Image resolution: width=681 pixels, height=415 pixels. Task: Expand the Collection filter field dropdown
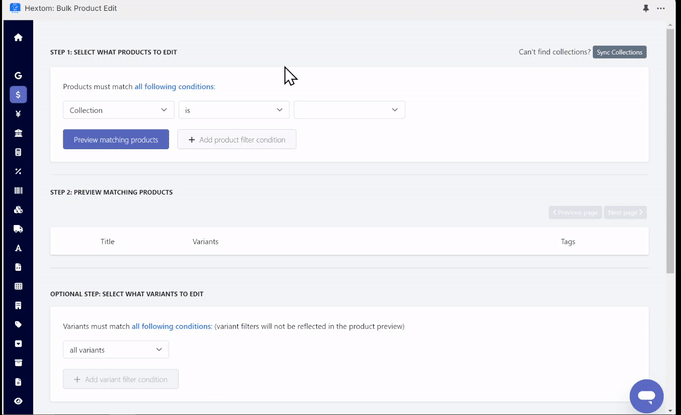tap(119, 110)
